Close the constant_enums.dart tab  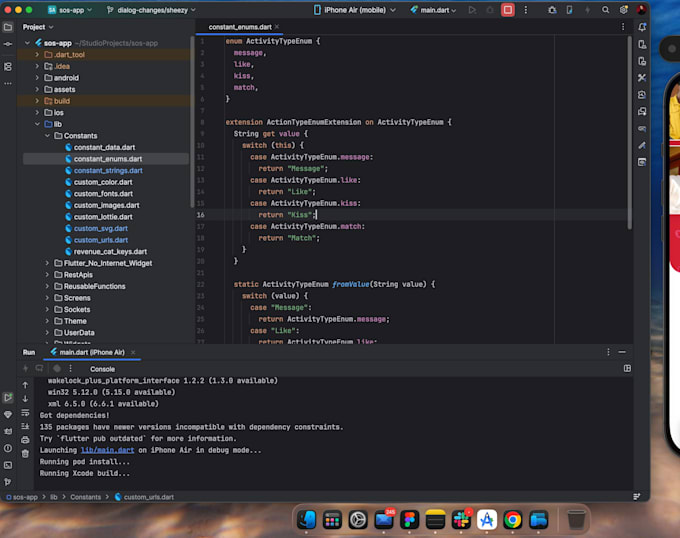pyautogui.click(x=277, y=27)
